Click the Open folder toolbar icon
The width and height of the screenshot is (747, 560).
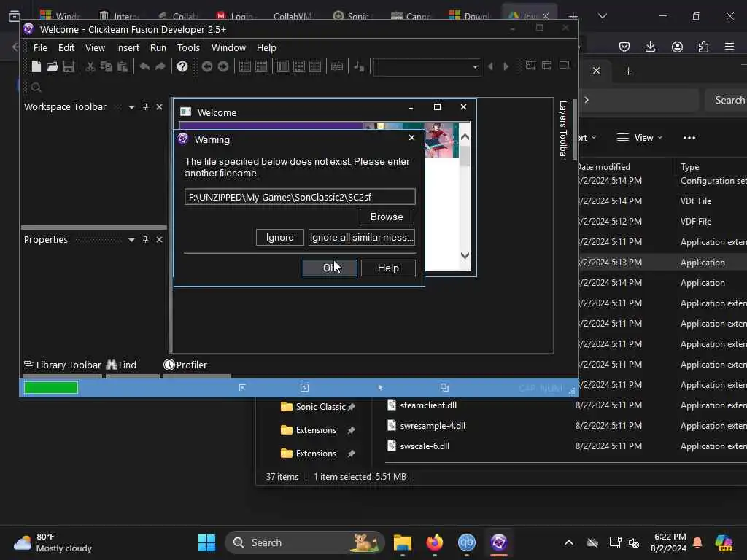click(x=52, y=66)
